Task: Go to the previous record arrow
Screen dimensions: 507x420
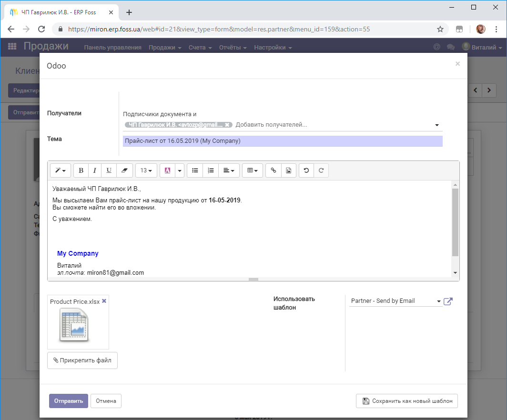Action: pos(476,90)
